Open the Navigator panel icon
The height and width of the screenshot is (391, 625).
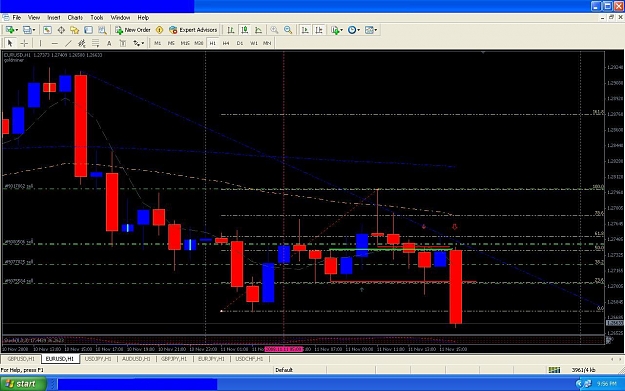(75, 30)
